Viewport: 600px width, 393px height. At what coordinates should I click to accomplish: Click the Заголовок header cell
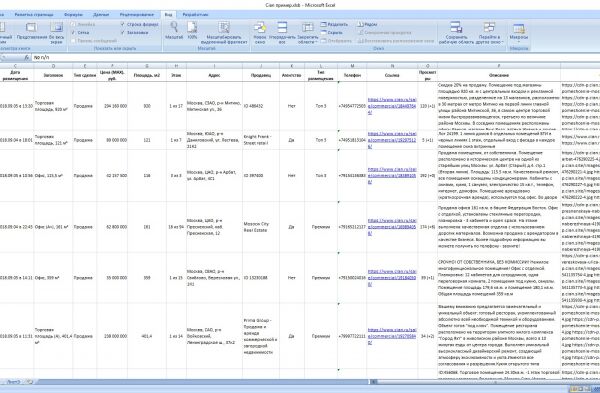click(53, 75)
